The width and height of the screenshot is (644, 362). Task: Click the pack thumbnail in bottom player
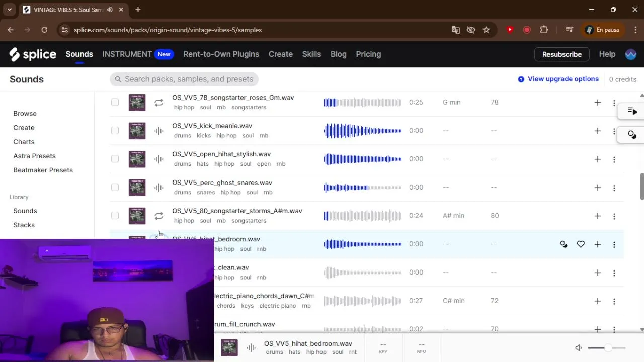click(x=229, y=348)
